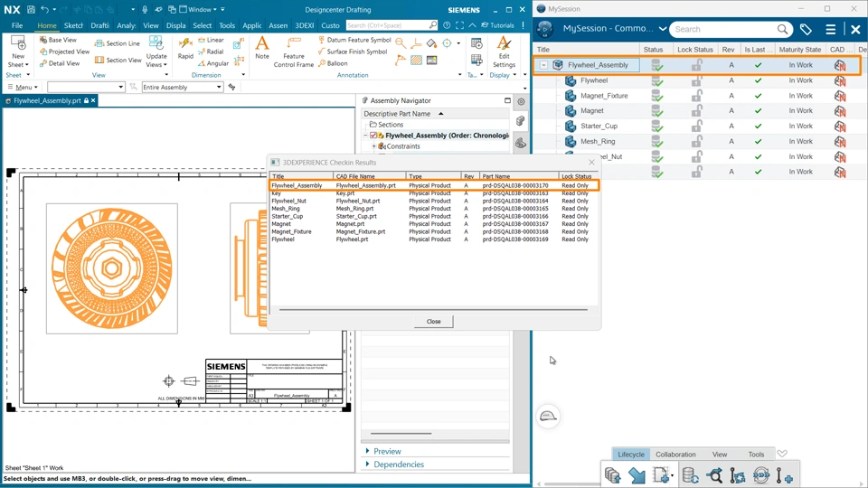Switch to the View tab in MySession toolbar
The image size is (868, 488).
720,455
